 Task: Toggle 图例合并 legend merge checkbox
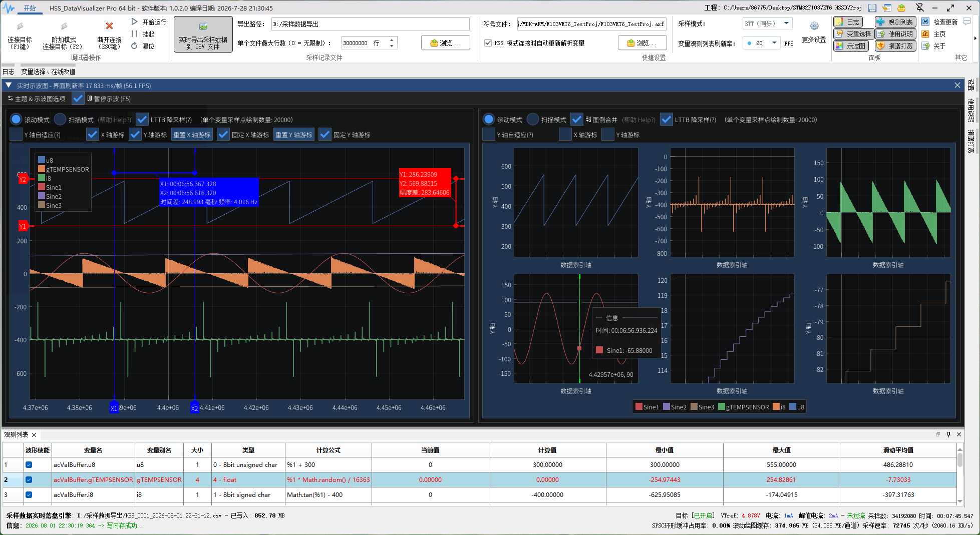[x=577, y=119]
